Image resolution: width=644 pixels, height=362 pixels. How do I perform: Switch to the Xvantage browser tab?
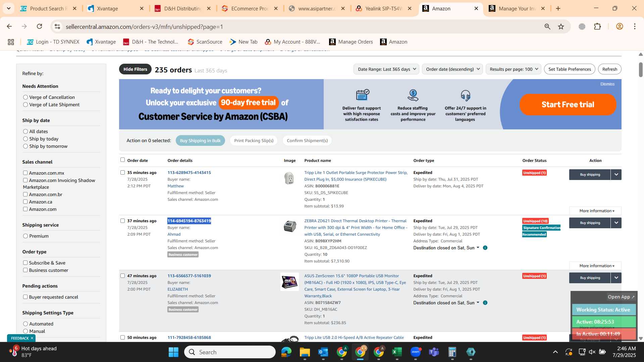(x=115, y=8)
